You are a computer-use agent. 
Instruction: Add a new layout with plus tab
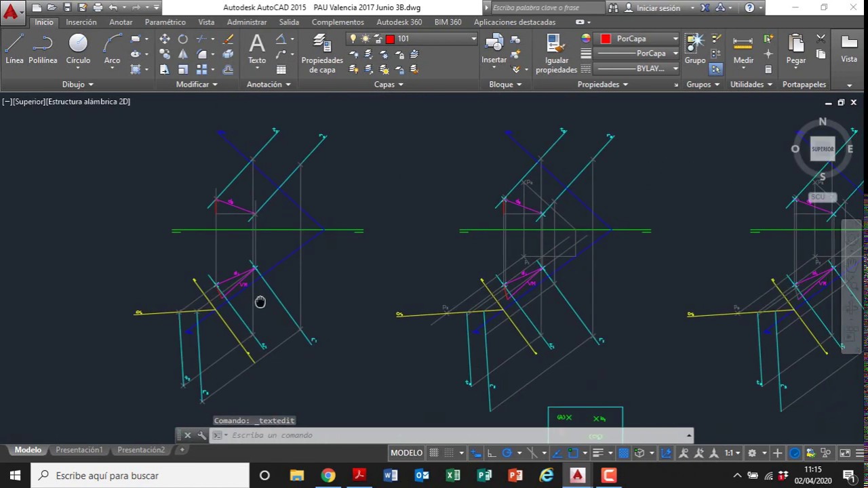(x=182, y=450)
